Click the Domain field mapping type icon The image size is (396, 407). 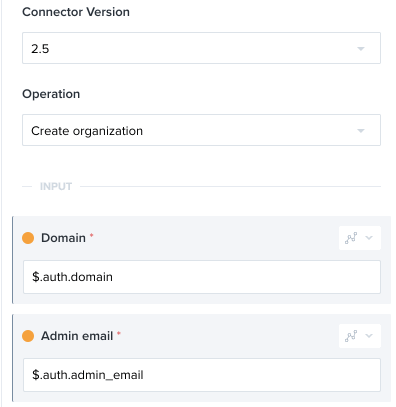[351, 238]
